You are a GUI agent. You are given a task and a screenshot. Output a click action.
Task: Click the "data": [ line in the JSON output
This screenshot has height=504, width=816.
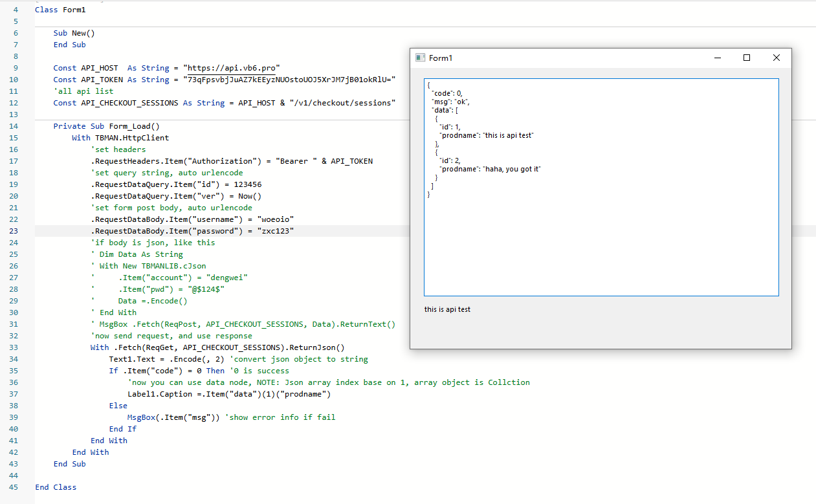(445, 110)
